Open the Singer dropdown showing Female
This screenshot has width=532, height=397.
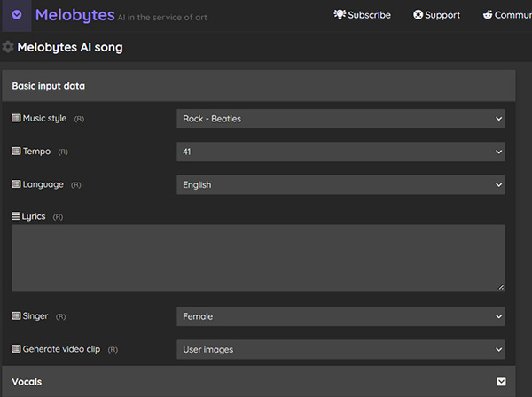pyautogui.click(x=340, y=316)
